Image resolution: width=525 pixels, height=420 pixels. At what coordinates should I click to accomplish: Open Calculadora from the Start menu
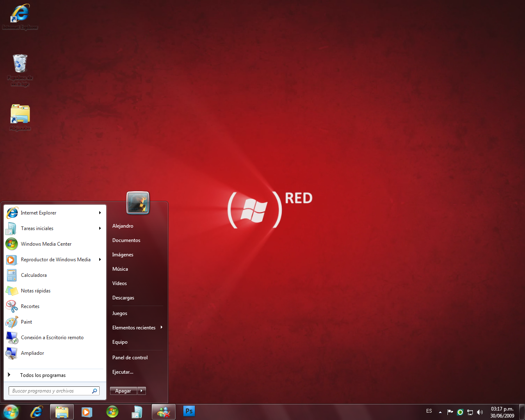(33, 275)
